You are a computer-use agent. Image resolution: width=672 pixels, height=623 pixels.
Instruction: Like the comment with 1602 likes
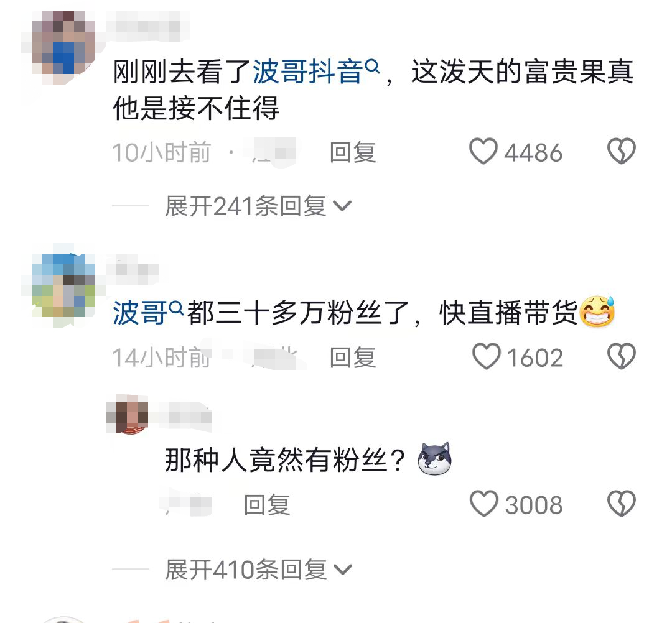click(x=486, y=356)
